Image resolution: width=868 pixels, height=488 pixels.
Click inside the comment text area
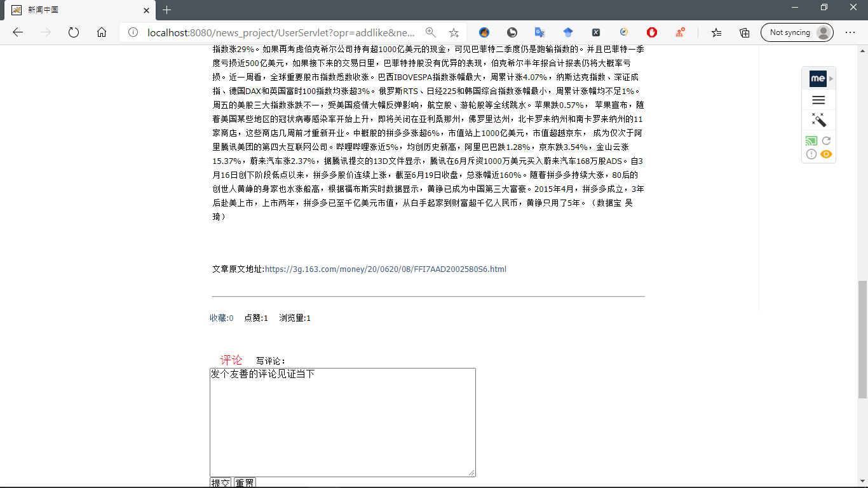click(342, 423)
